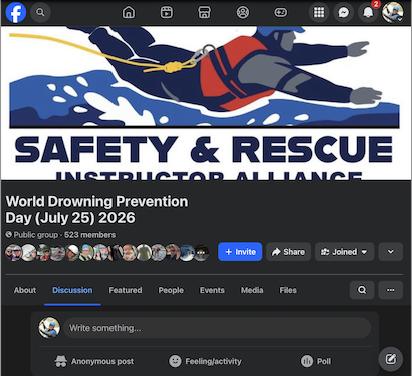Open the Messenger chat icon
The width and height of the screenshot is (412, 376).
(x=344, y=12)
